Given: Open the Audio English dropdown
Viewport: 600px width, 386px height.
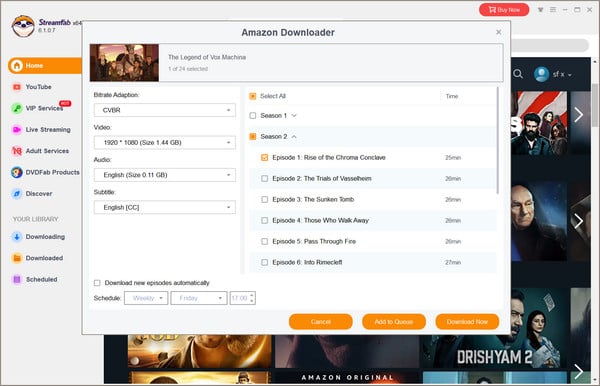Looking at the screenshot, I should point(165,175).
